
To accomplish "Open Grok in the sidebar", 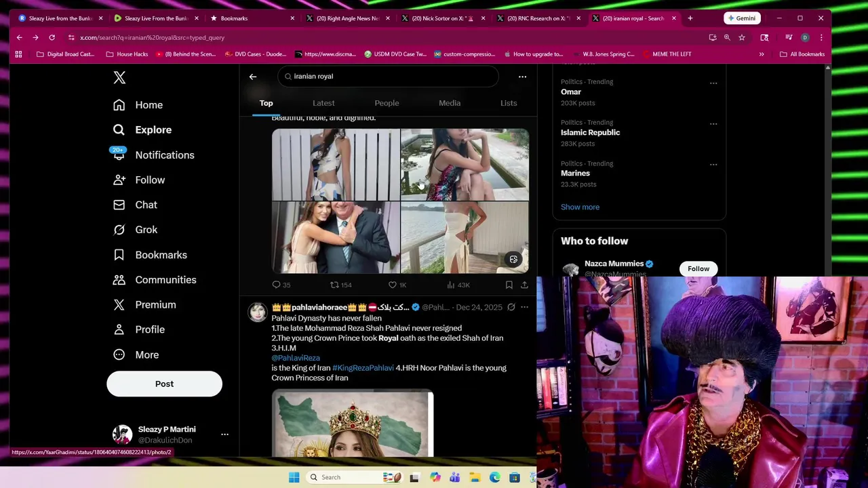I will click(136, 230).
